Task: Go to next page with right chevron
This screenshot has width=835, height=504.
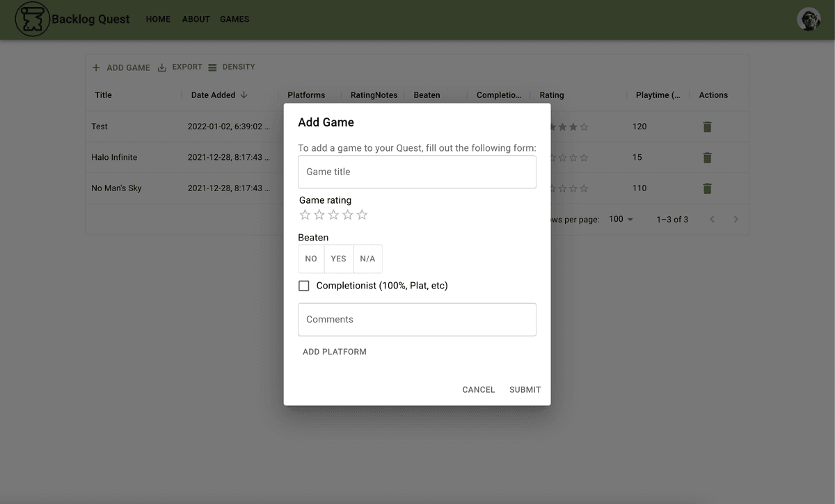Action: coord(735,219)
